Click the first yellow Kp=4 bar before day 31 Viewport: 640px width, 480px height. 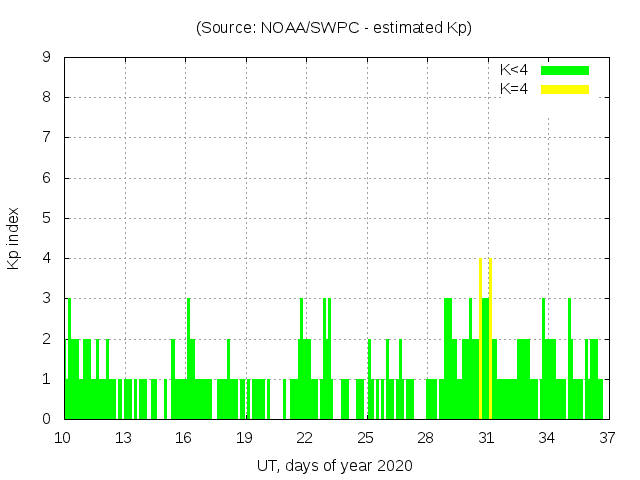[481, 340]
